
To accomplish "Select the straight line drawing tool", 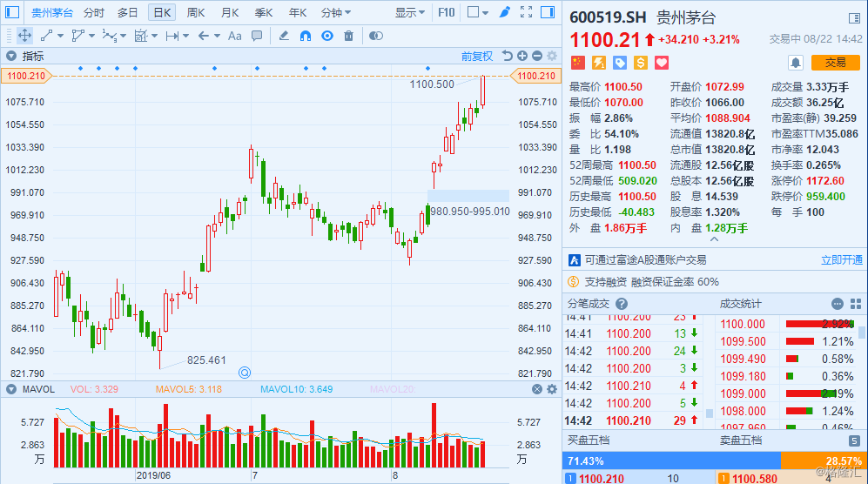I will click(46, 36).
